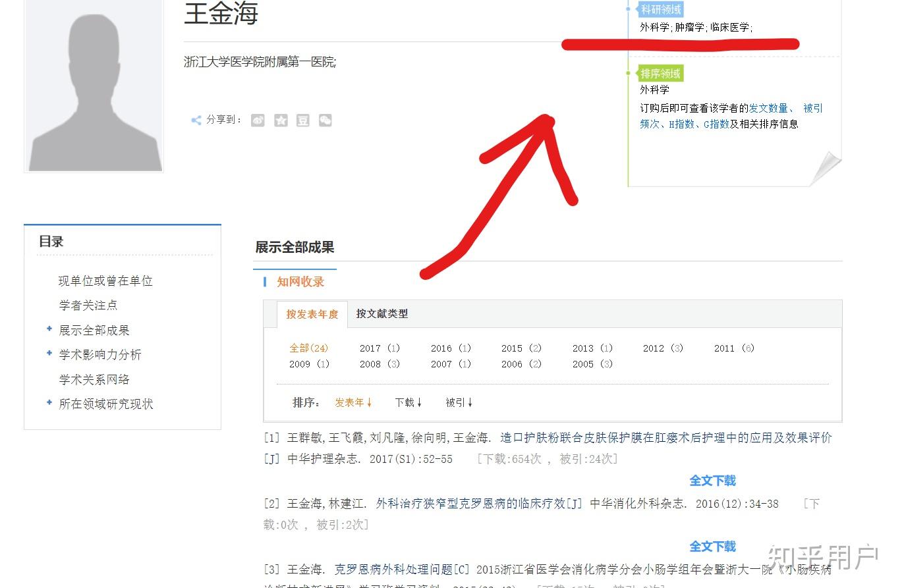Screen dimensions: 904x588
Task: Open article 造口护肤粉联合皮肤保护膜 title link
Action: click(x=666, y=438)
